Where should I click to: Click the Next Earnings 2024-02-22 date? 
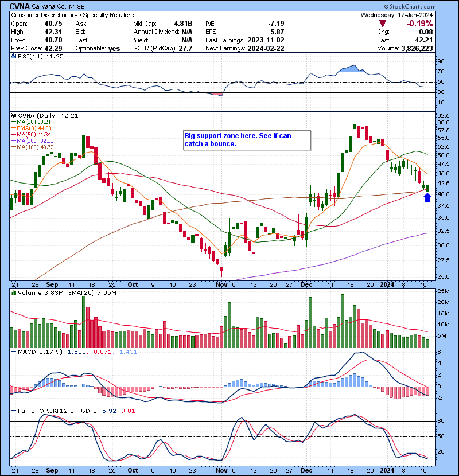point(265,49)
